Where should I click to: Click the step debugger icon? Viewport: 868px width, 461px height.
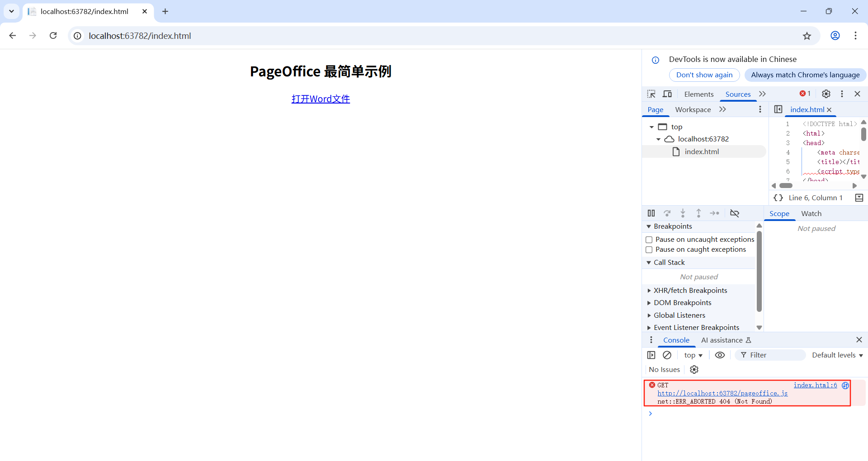pyautogui.click(x=714, y=213)
